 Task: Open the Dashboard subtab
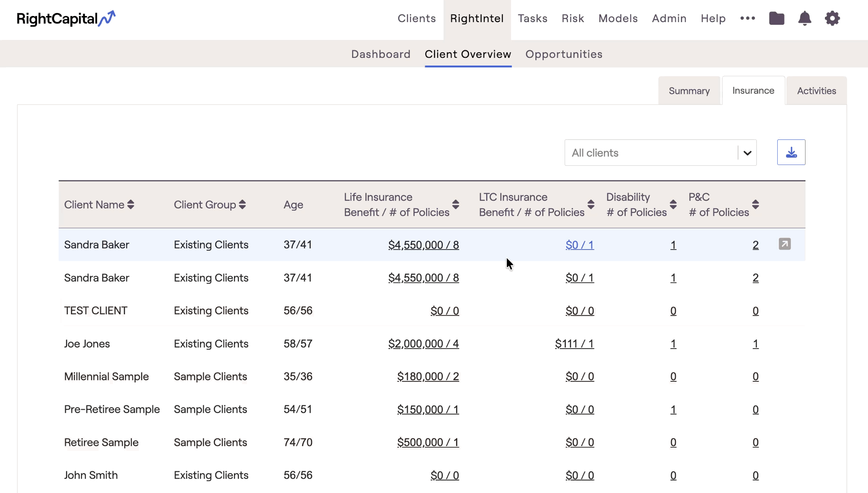coord(381,54)
